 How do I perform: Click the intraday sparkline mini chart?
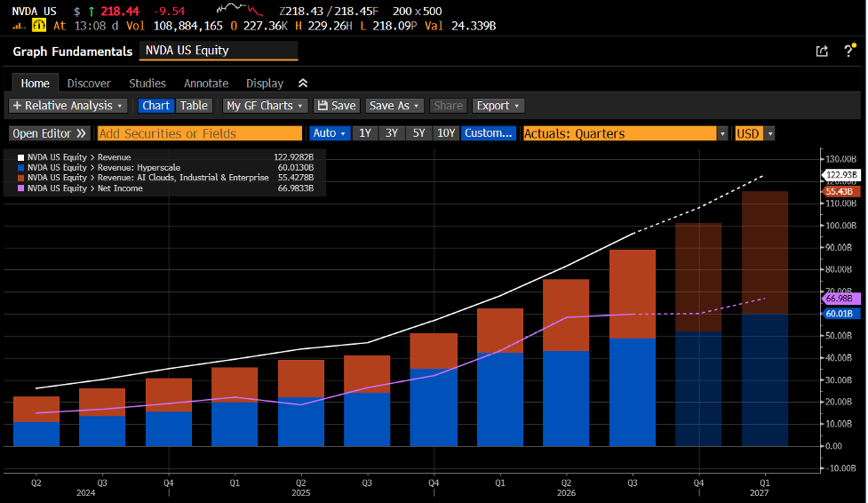click(239, 9)
